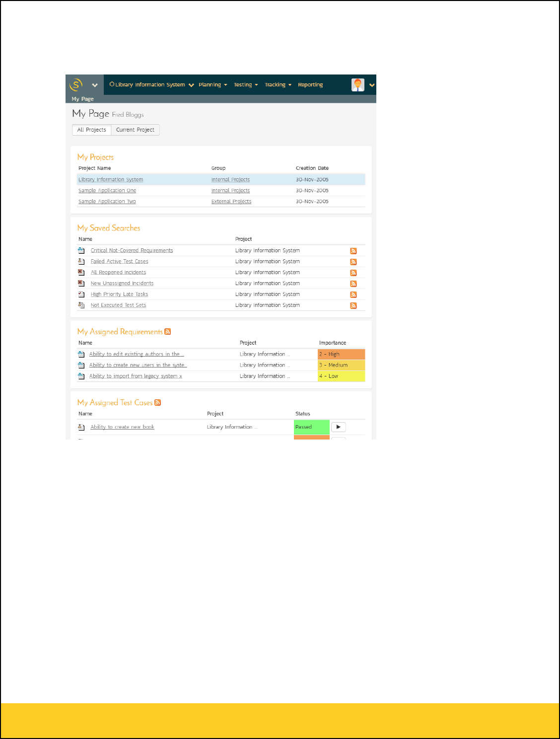
Task: Click icon beside Ability to edit existing authors
Action: coord(81,355)
